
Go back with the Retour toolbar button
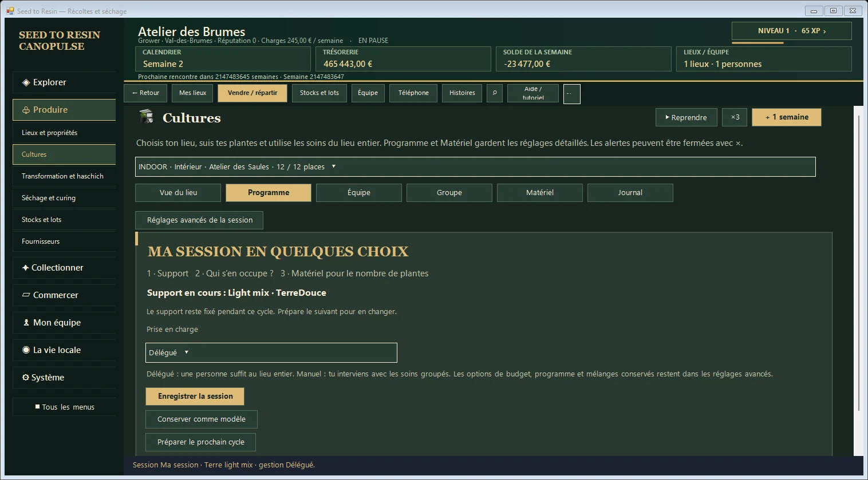click(x=145, y=93)
